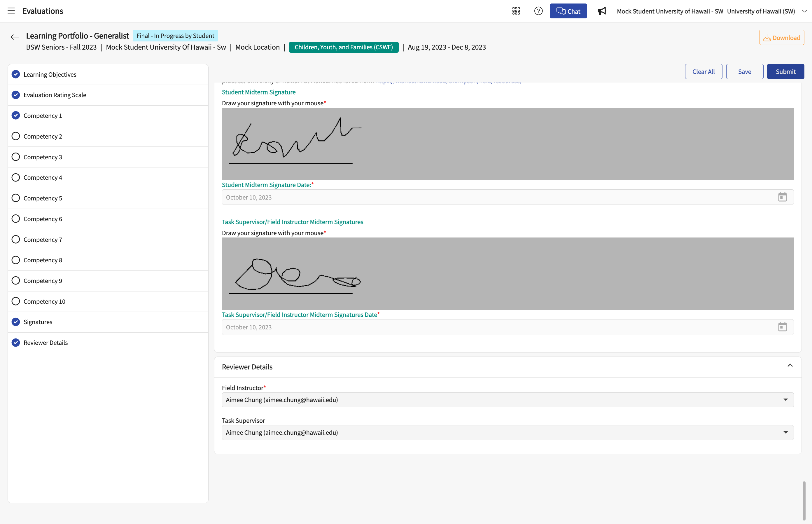The image size is (812, 524).
Task: Expand the user account menu chevron
Action: [804, 11]
